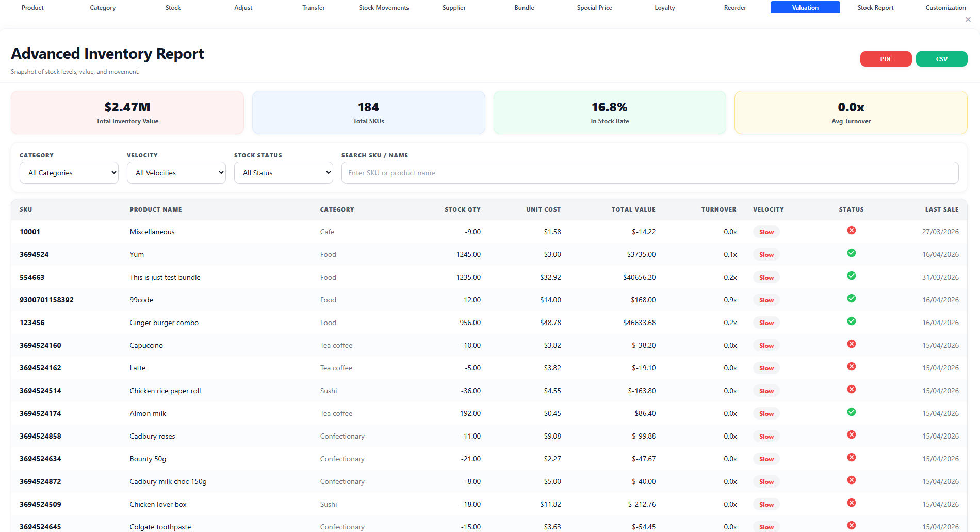Sort by the Last Sale column header

coord(942,209)
